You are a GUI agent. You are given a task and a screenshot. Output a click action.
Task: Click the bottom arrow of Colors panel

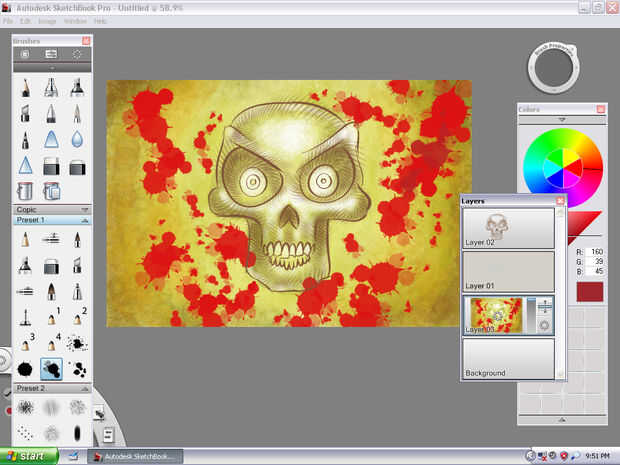click(x=562, y=420)
